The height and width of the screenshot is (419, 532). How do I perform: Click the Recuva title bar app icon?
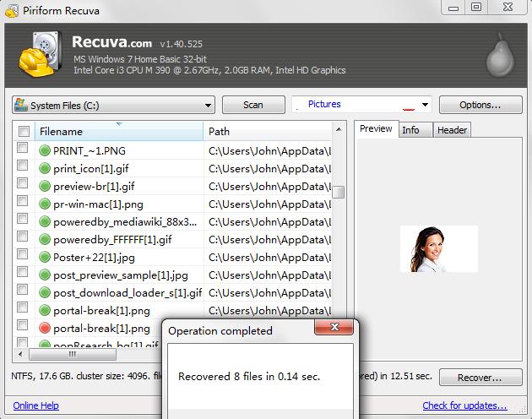coord(12,10)
